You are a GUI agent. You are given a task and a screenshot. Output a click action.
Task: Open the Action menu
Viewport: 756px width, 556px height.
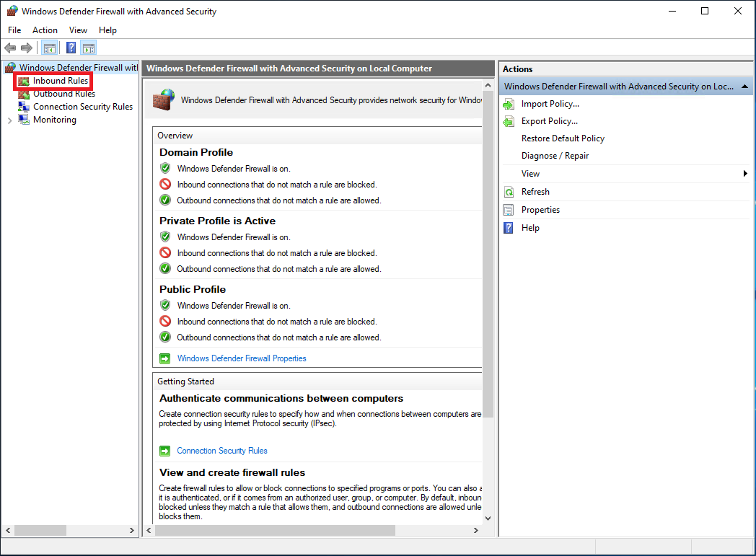click(45, 30)
